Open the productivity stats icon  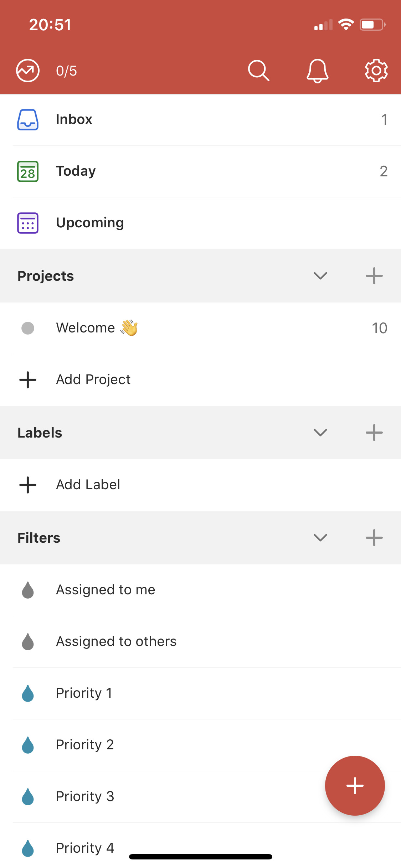(x=28, y=71)
